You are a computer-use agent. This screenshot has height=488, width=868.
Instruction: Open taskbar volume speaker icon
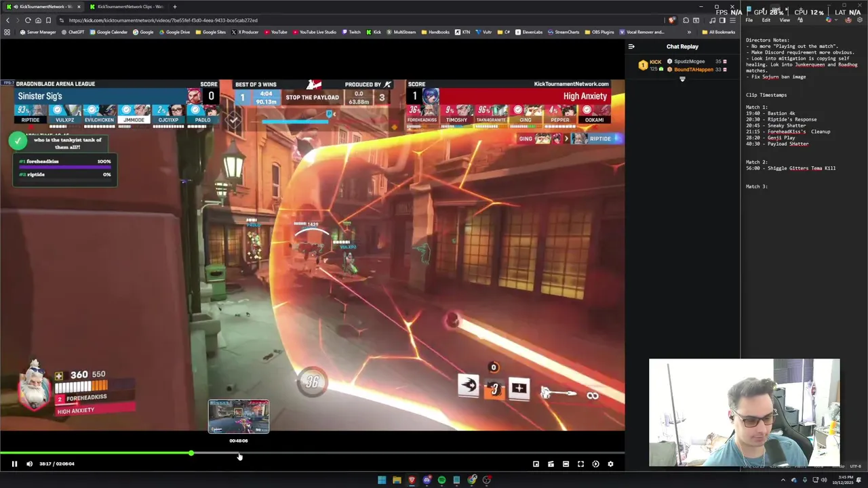(x=824, y=480)
